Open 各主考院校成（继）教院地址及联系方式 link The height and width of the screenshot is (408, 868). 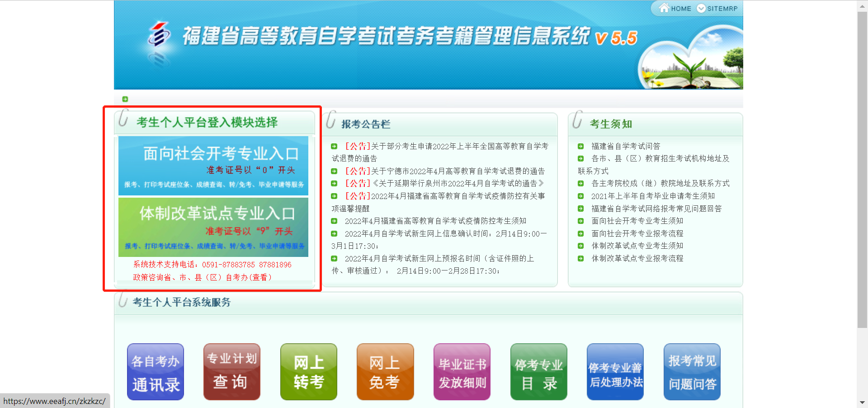point(660,183)
